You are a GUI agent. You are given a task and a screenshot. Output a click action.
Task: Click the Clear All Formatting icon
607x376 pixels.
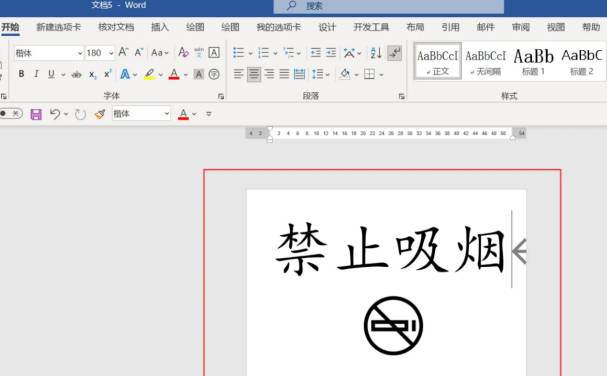183,52
